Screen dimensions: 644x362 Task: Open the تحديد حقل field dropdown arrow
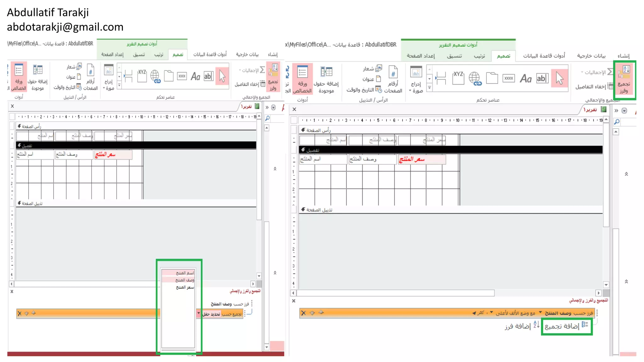tap(198, 313)
